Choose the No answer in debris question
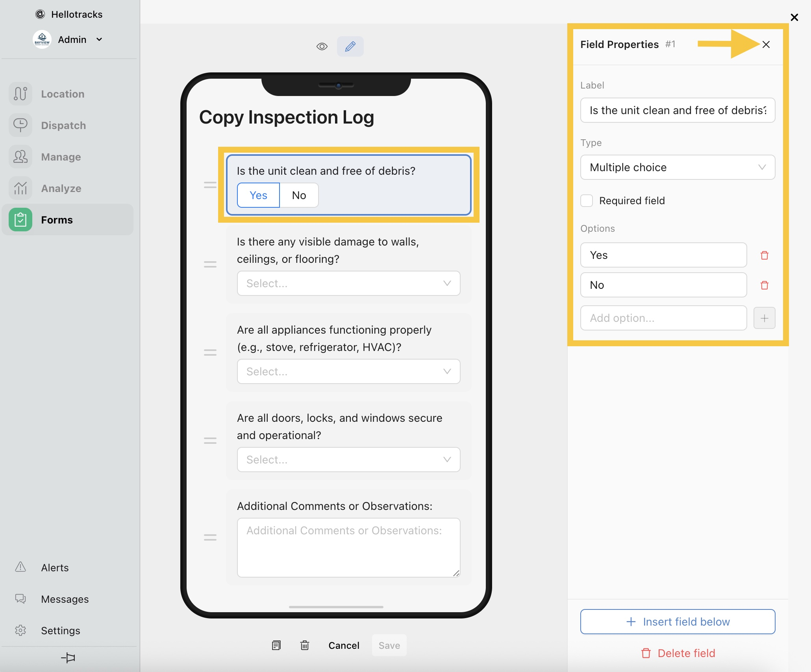 [299, 195]
